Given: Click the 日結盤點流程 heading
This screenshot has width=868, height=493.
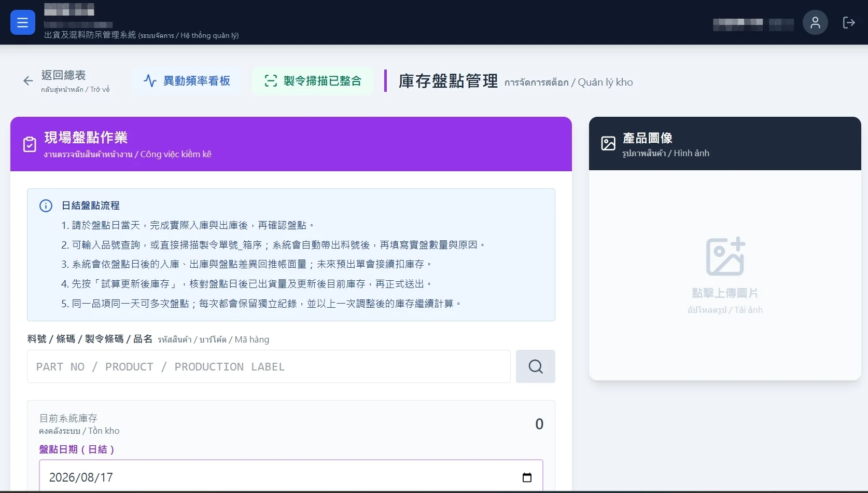Looking at the screenshot, I should tap(91, 206).
